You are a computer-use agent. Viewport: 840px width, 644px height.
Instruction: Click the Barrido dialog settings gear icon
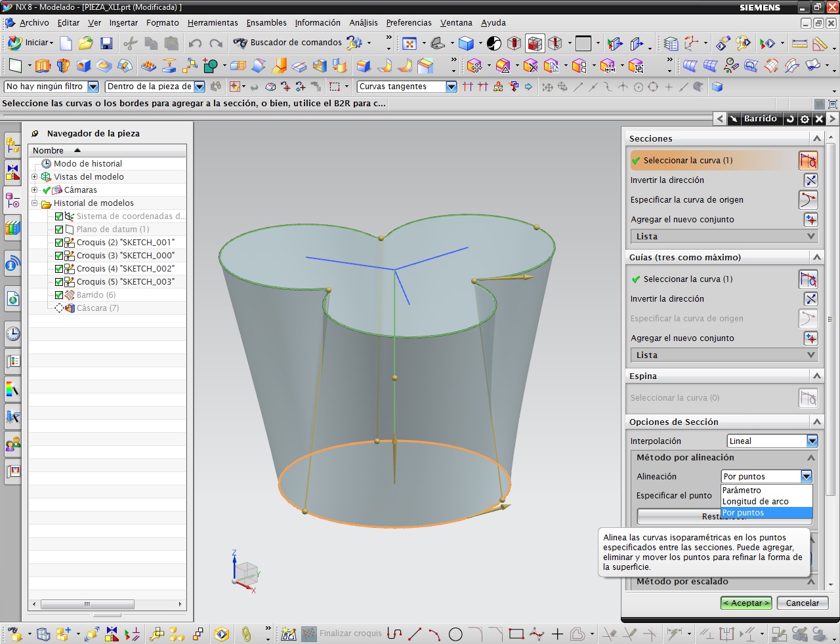pos(805,119)
